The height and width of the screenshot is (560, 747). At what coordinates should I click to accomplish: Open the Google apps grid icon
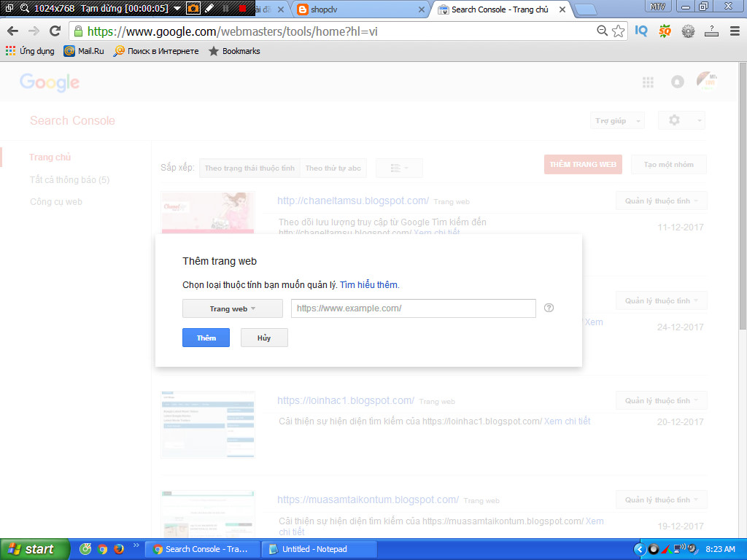pyautogui.click(x=648, y=82)
